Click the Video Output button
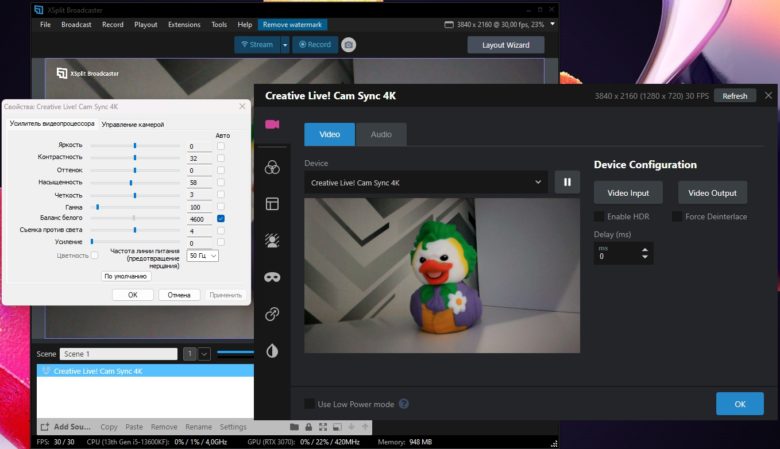780x449 pixels. point(712,193)
